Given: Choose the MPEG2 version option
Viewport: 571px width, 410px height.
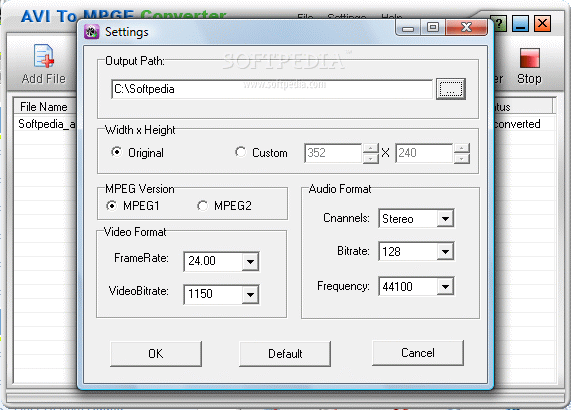Looking at the screenshot, I should 202,206.
